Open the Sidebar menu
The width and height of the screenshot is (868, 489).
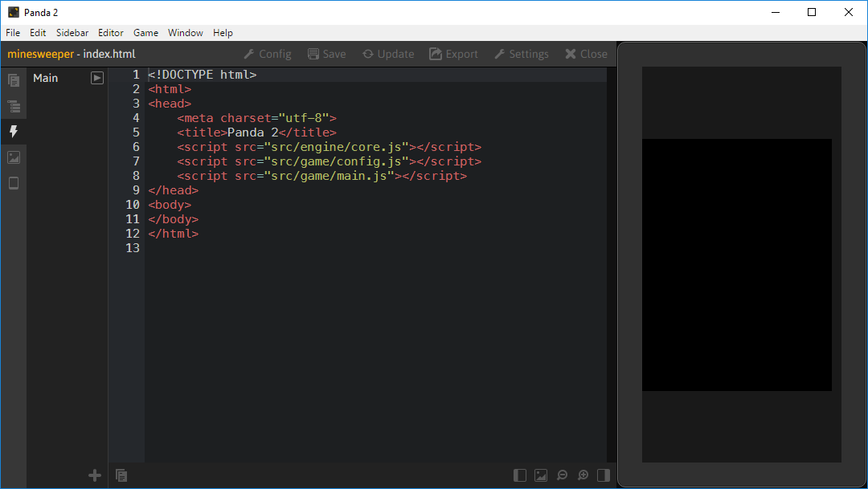click(x=72, y=33)
